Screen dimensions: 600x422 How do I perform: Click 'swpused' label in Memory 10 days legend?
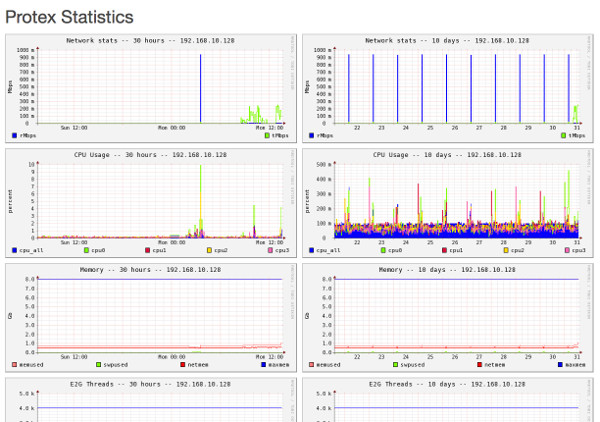(x=412, y=365)
